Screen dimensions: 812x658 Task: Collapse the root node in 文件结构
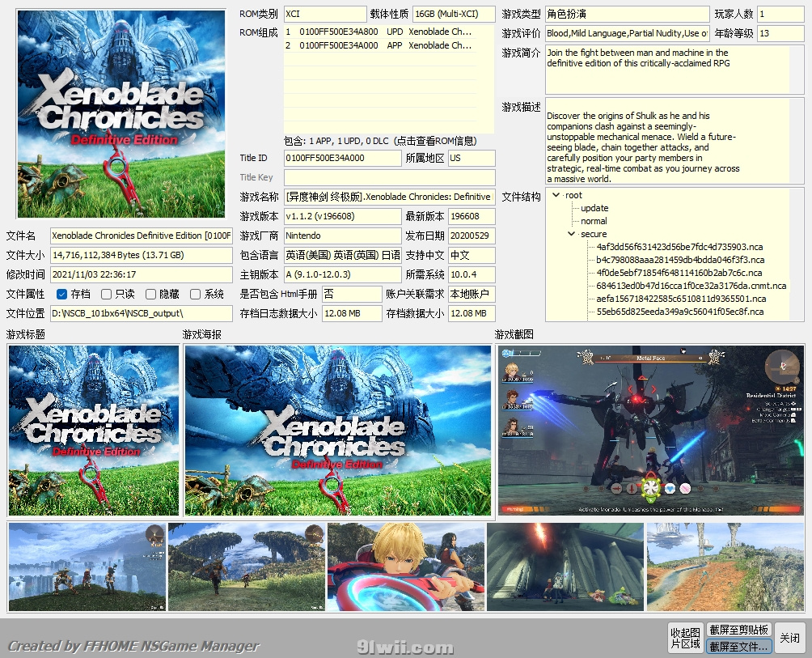click(556, 195)
